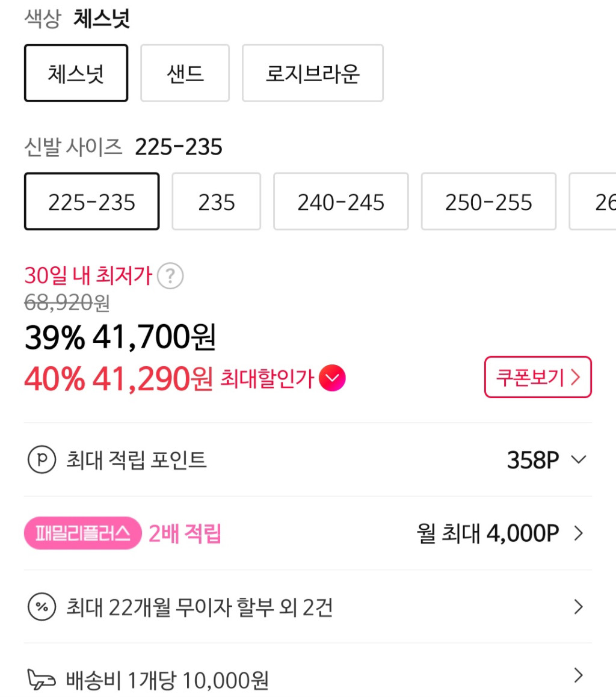Viewport: 616px width, 697px height.
Task: Choose shoe size 240-245
Action: (x=340, y=202)
